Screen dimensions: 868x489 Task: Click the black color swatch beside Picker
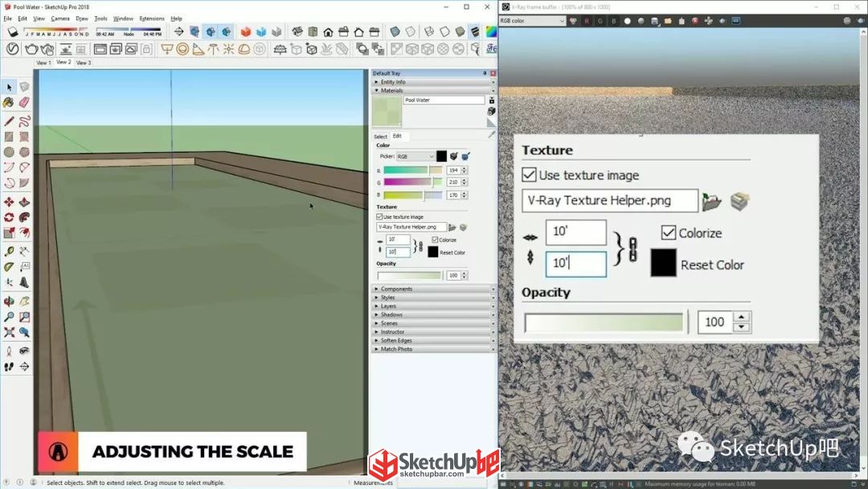point(441,156)
